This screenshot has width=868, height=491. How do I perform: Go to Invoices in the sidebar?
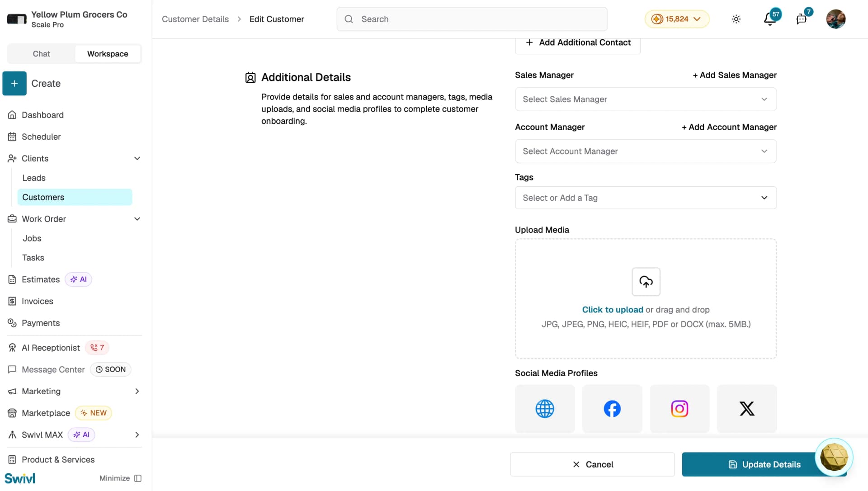click(x=37, y=301)
